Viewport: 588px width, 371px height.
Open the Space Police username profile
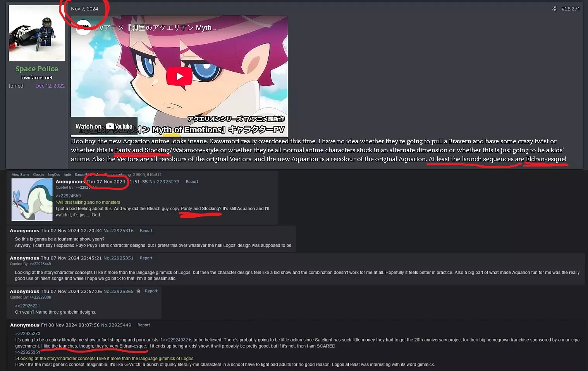click(x=37, y=69)
